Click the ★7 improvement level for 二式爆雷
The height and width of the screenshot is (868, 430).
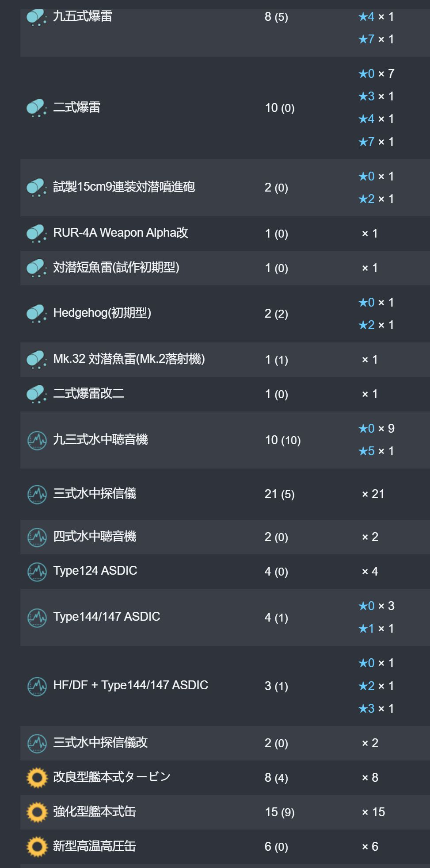pyautogui.click(x=366, y=142)
